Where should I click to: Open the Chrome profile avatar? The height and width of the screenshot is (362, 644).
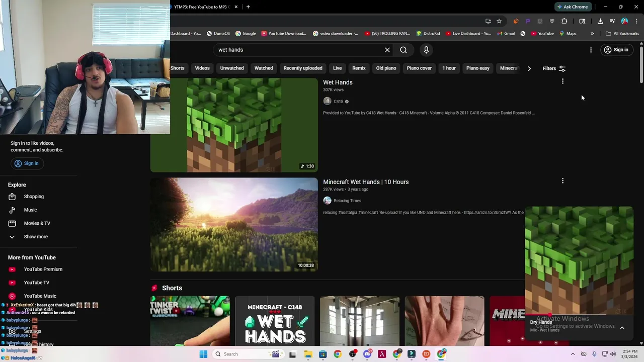click(x=624, y=21)
